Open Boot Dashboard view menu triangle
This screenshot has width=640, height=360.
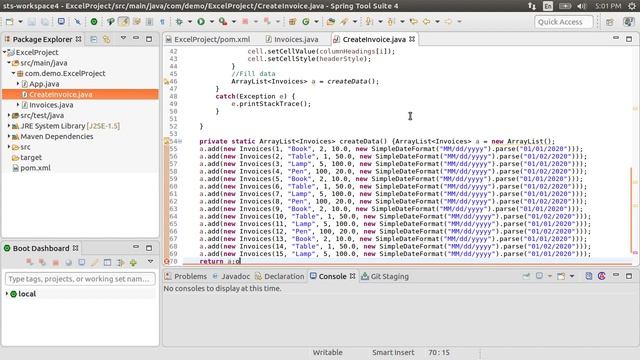click(x=150, y=262)
